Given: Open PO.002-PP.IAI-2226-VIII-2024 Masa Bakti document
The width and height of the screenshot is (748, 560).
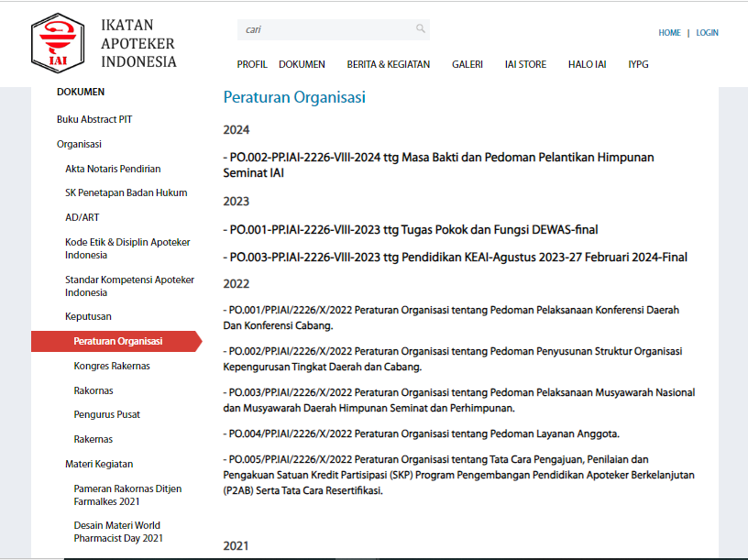Looking at the screenshot, I should point(438,165).
